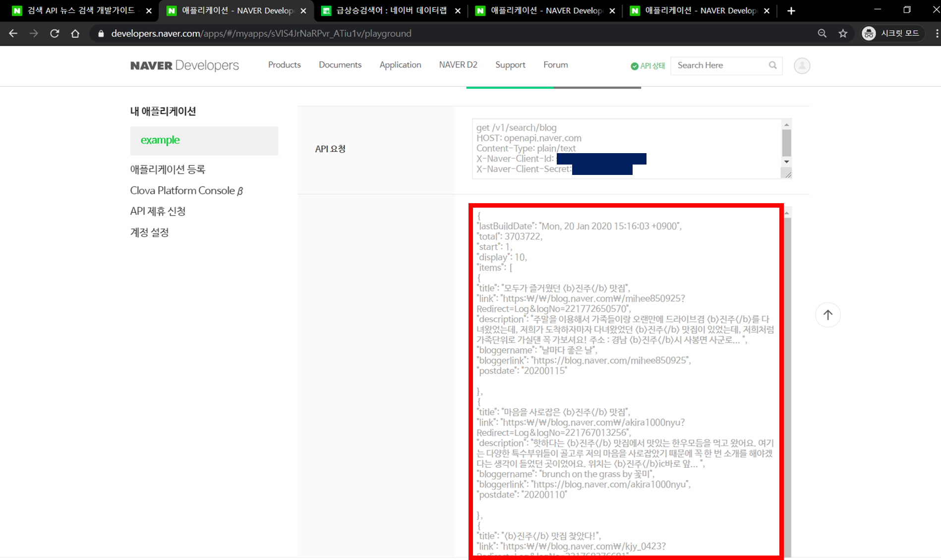Go back to previous page

click(x=13, y=33)
